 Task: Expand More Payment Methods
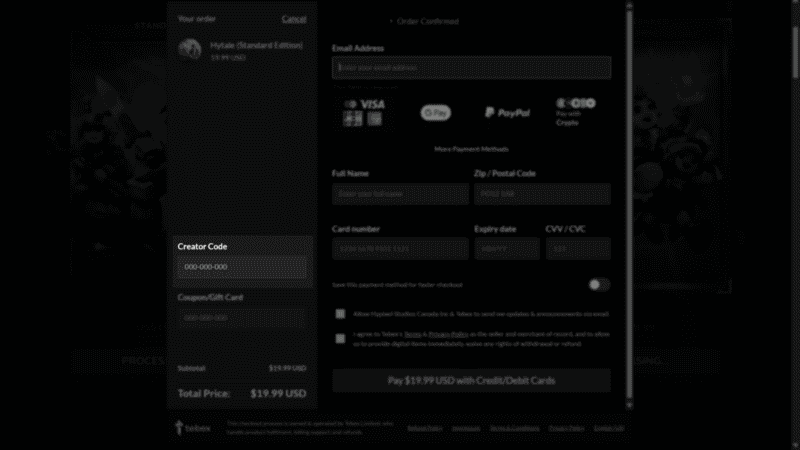point(471,149)
